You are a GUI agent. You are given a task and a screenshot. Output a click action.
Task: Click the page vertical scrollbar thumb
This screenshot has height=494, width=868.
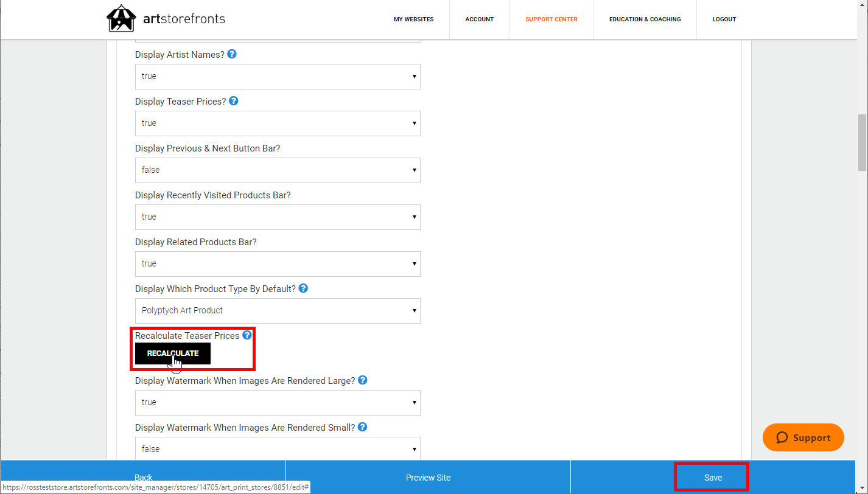coord(862,142)
